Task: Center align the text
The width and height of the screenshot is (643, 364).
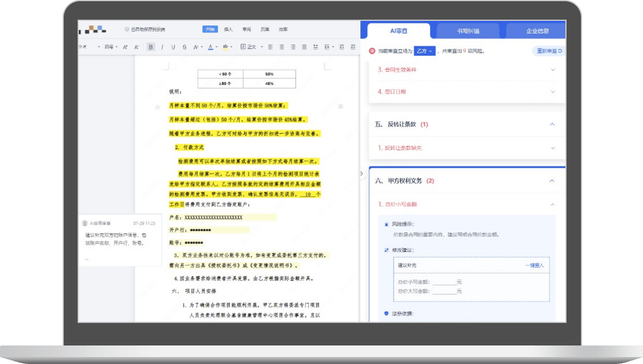Action: [282, 47]
